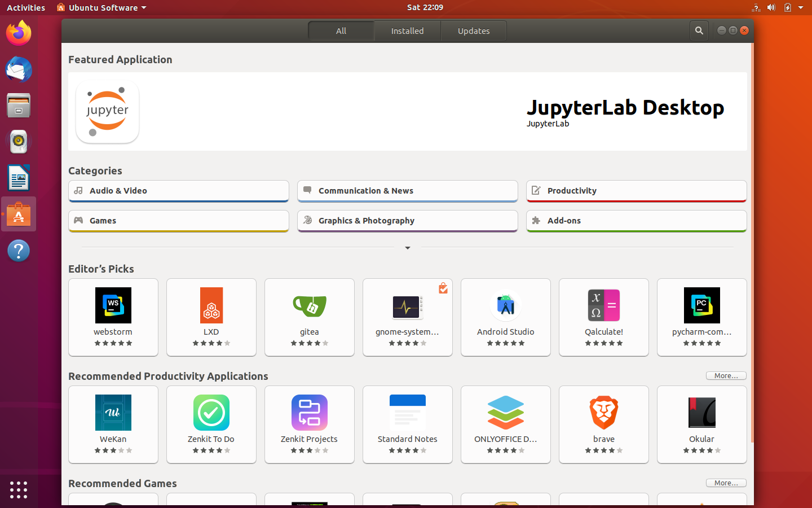Screen dimensions: 812x508
Task: Click the Ubuntu Software dock icon
Action: coord(19,214)
